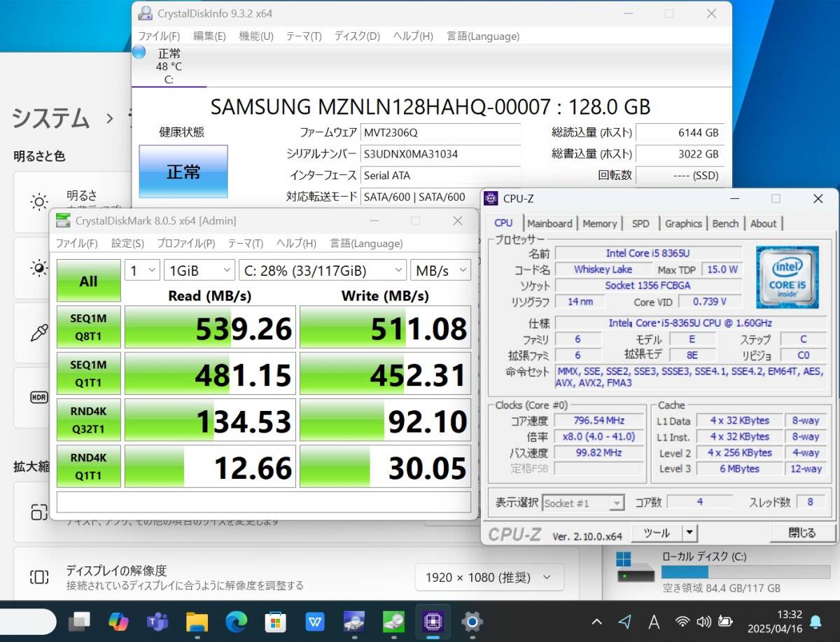Open Microsoft Teams from the taskbar
The image size is (840, 642).
pyautogui.click(x=157, y=620)
